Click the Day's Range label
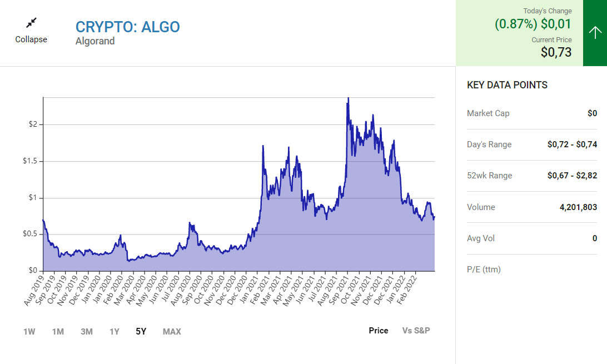The width and height of the screenshot is (607, 364). click(x=489, y=144)
